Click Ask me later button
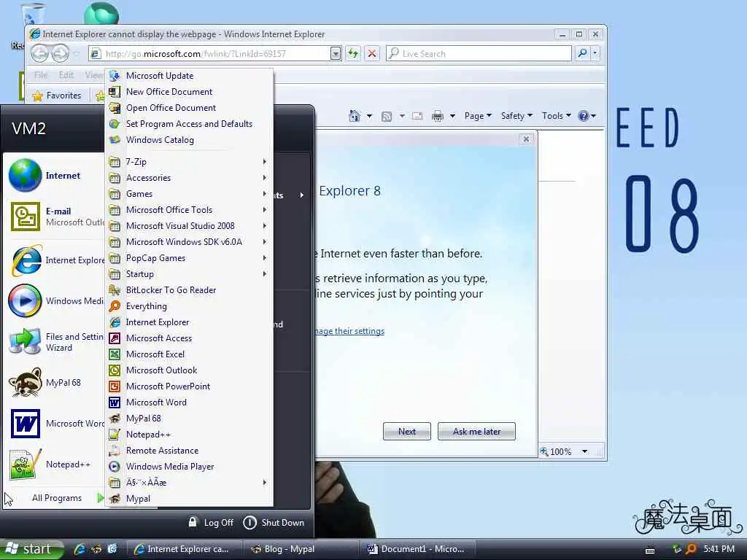The height and width of the screenshot is (560, 747). (476, 432)
